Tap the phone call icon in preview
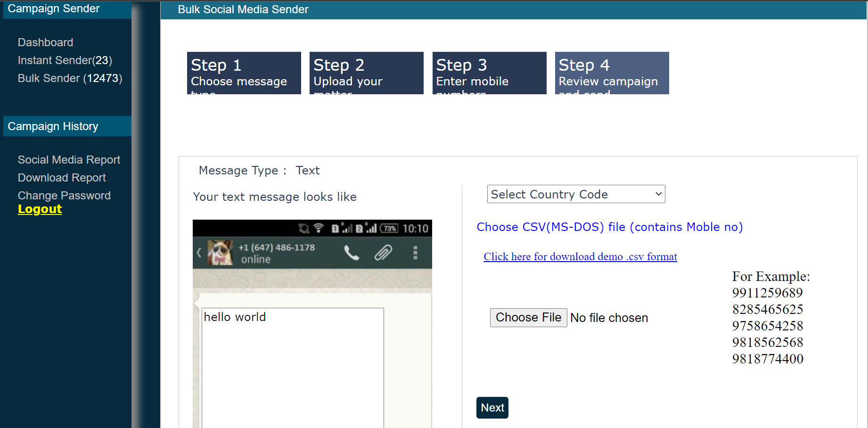The height and width of the screenshot is (428, 868). click(x=352, y=253)
